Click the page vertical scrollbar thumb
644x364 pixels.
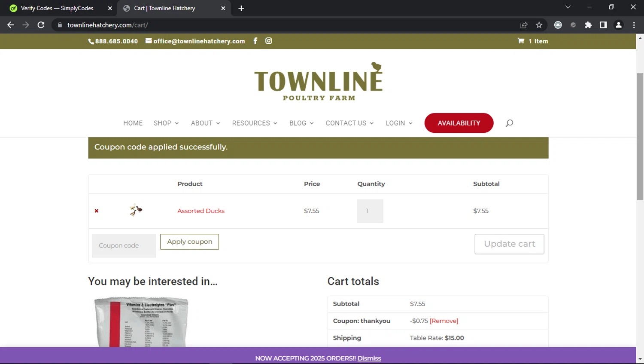coord(640,136)
